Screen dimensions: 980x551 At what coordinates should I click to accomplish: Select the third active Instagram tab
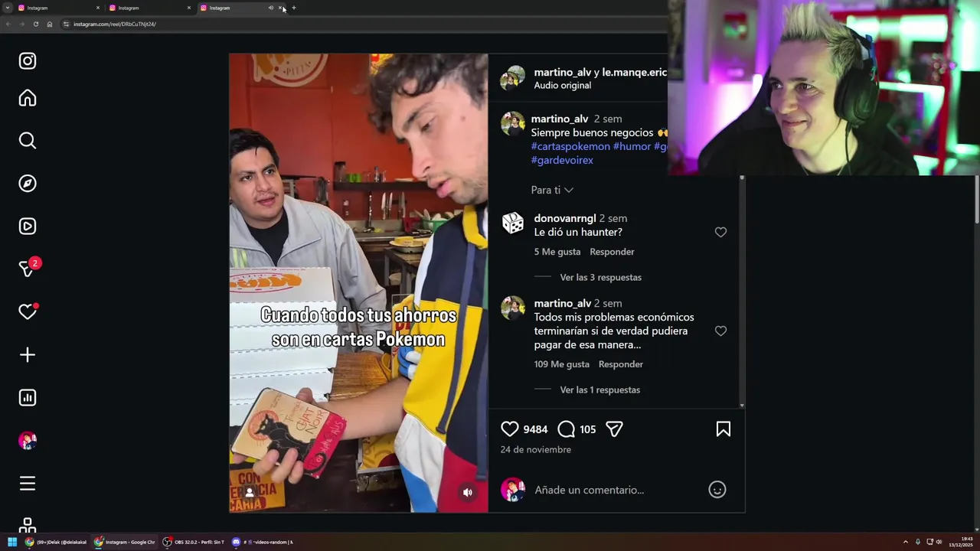pos(234,8)
